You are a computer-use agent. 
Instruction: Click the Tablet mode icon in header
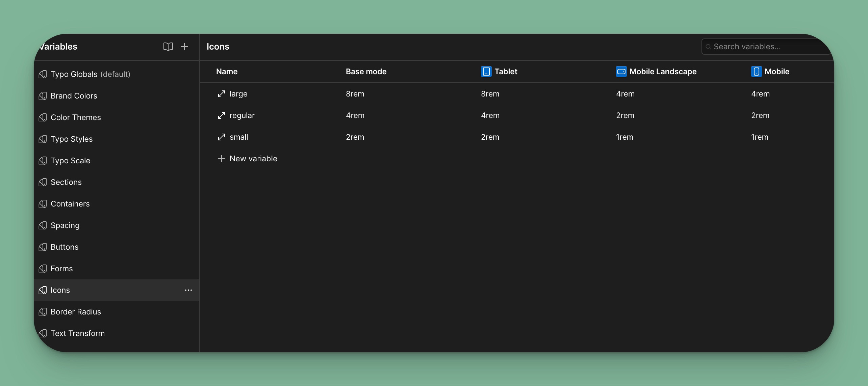click(486, 72)
